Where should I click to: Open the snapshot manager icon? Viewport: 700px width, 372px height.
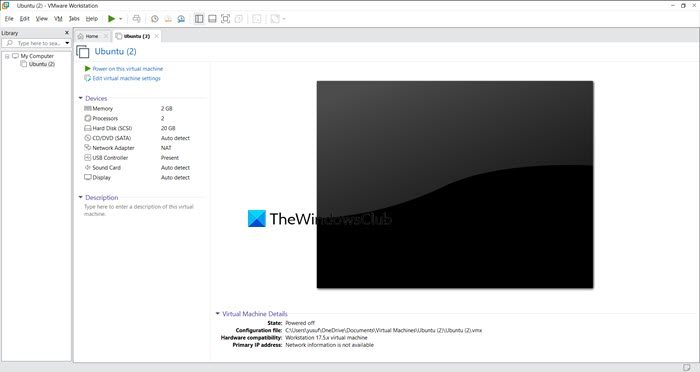click(x=181, y=19)
